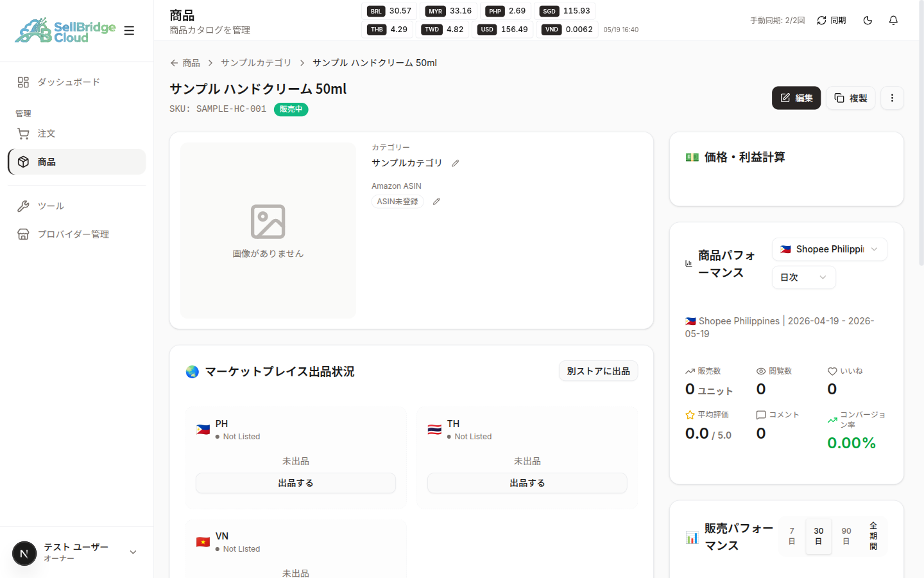Edit ASIN with pencil icon beside ASIN未登録

pos(436,202)
